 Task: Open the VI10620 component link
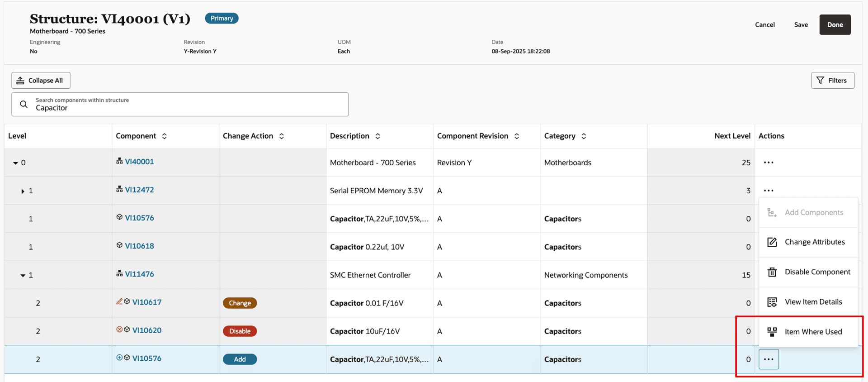click(146, 330)
